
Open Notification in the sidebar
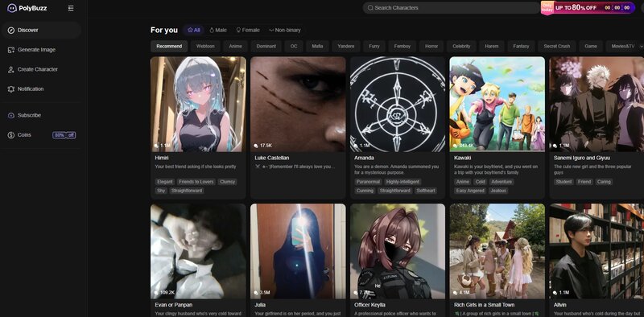click(41, 89)
